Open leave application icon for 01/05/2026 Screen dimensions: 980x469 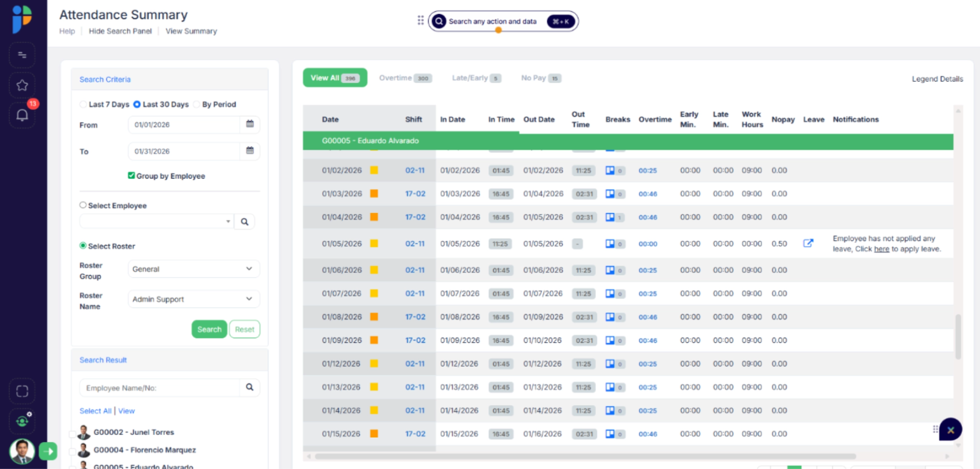[x=808, y=243]
